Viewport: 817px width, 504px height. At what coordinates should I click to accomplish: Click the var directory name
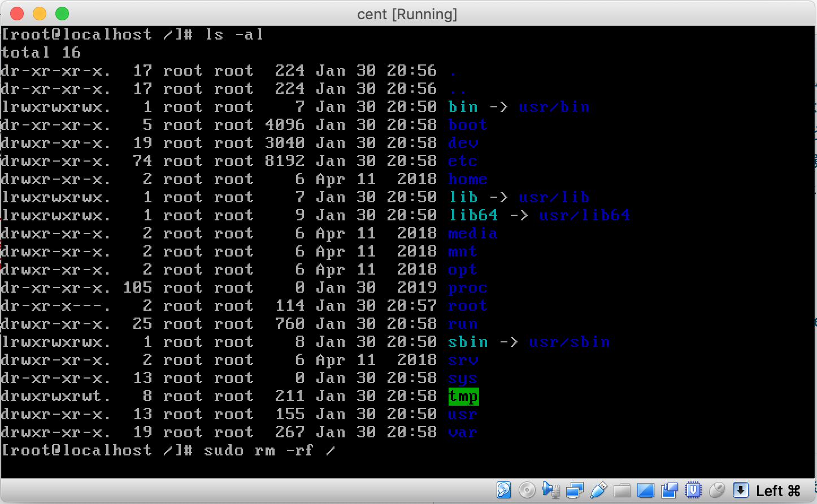click(462, 432)
